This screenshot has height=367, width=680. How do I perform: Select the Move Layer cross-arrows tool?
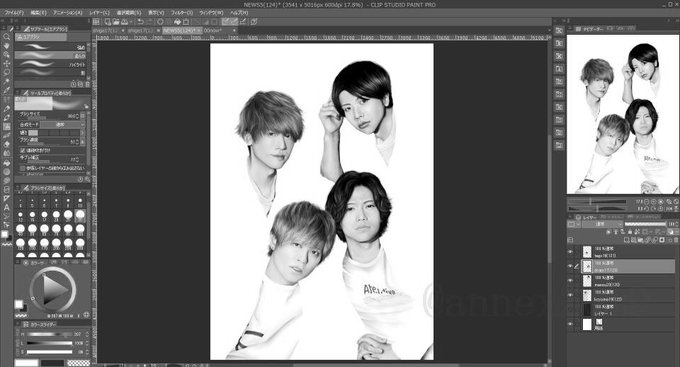pyautogui.click(x=7, y=64)
